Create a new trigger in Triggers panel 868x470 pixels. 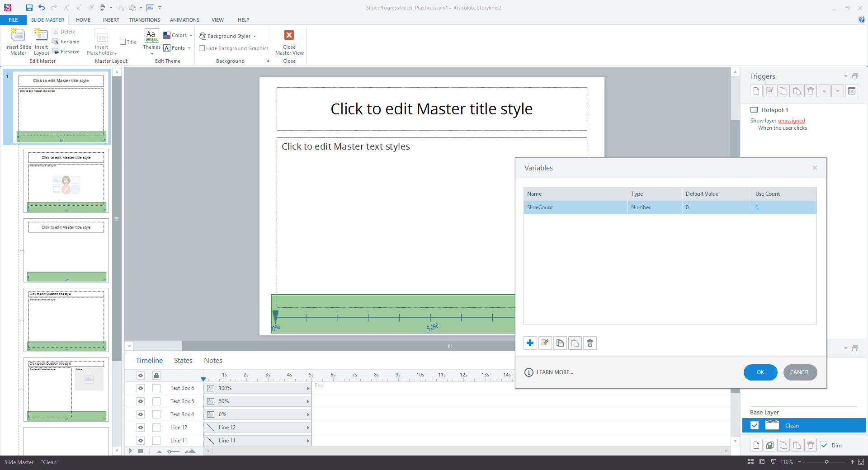(x=756, y=91)
